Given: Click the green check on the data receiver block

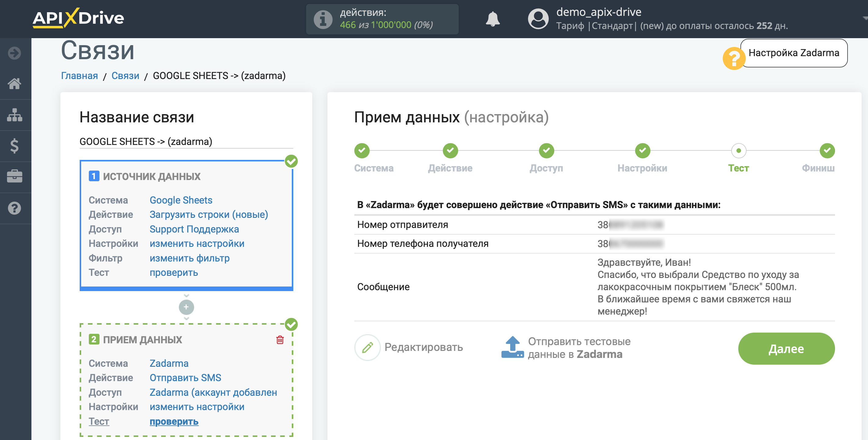Looking at the screenshot, I should [291, 324].
